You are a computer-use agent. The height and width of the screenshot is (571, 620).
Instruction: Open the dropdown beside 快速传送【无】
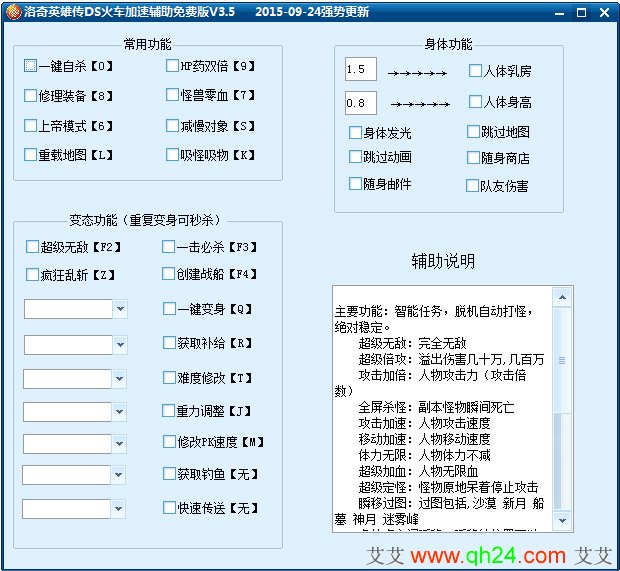point(120,507)
